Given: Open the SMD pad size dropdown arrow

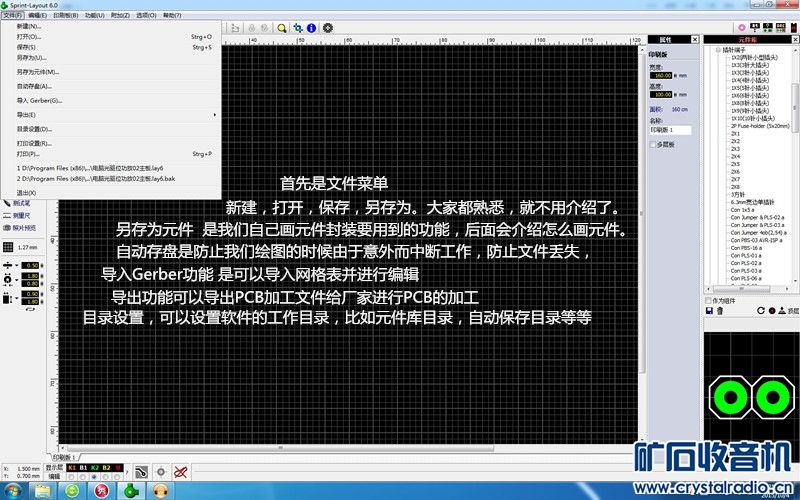Looking at the screenshot, I should point(17,297).
